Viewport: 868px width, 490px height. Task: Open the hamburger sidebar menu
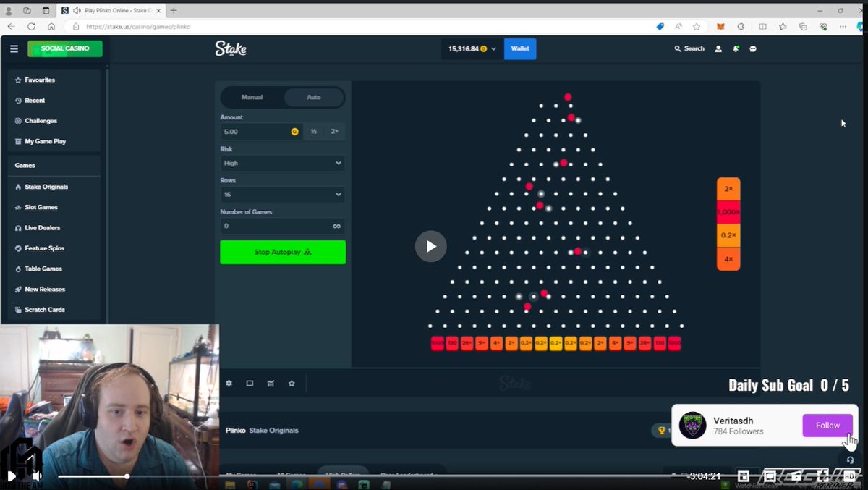coord(14,48)
